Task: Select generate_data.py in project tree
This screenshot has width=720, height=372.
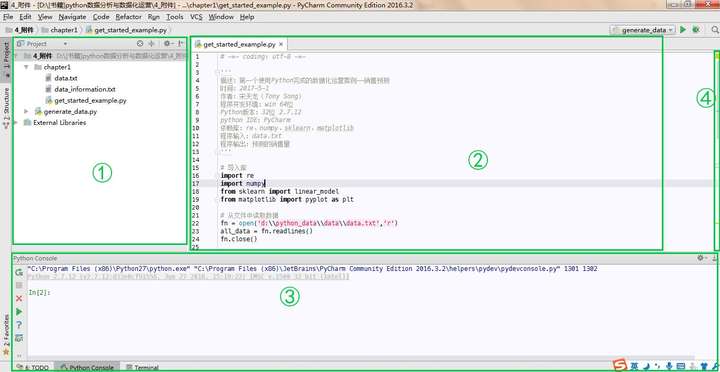Action: tap(70, 112)
